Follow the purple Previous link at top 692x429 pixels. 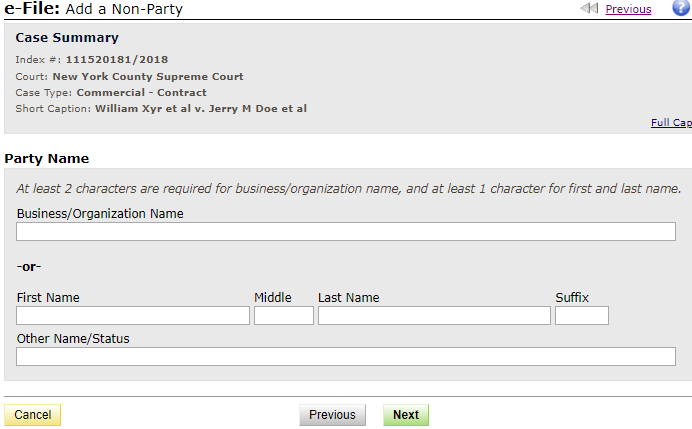click(x=628, y=9)
